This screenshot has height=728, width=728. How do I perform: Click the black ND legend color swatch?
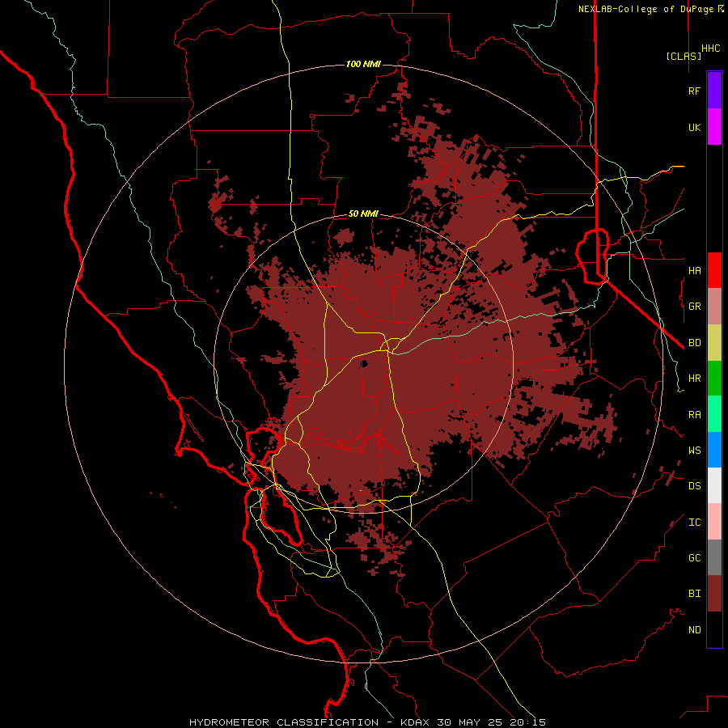(714, 629)
